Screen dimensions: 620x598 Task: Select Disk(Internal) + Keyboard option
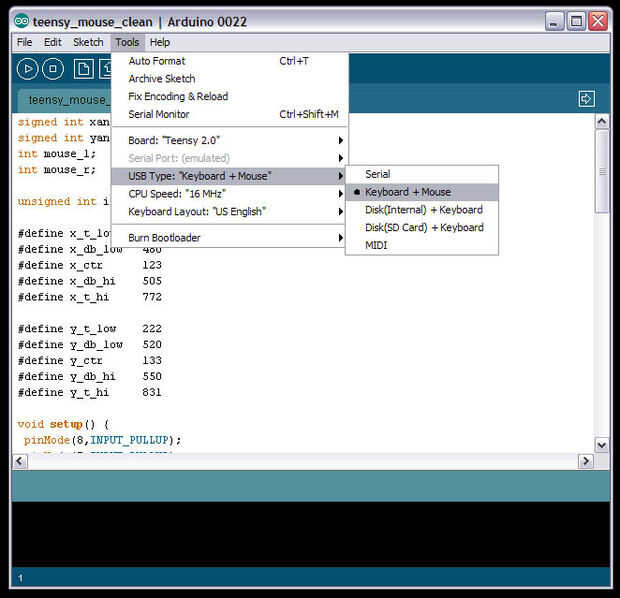pos(422,210)
